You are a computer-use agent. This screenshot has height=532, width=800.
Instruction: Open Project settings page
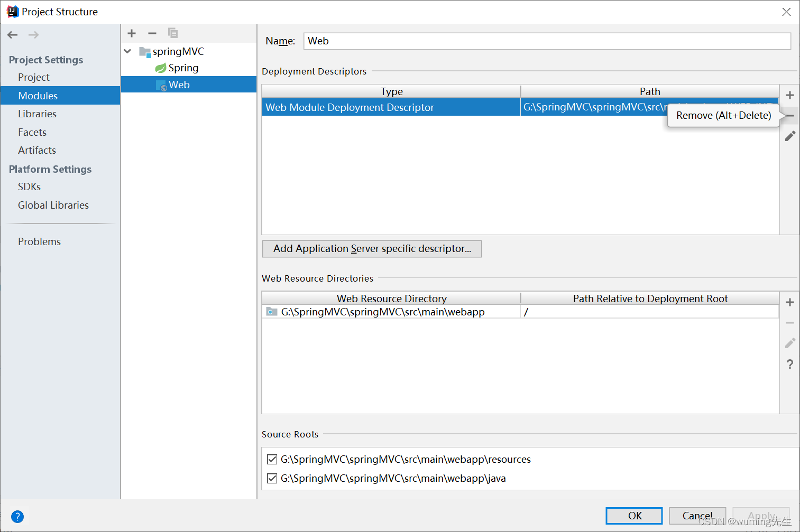(34, 77)
